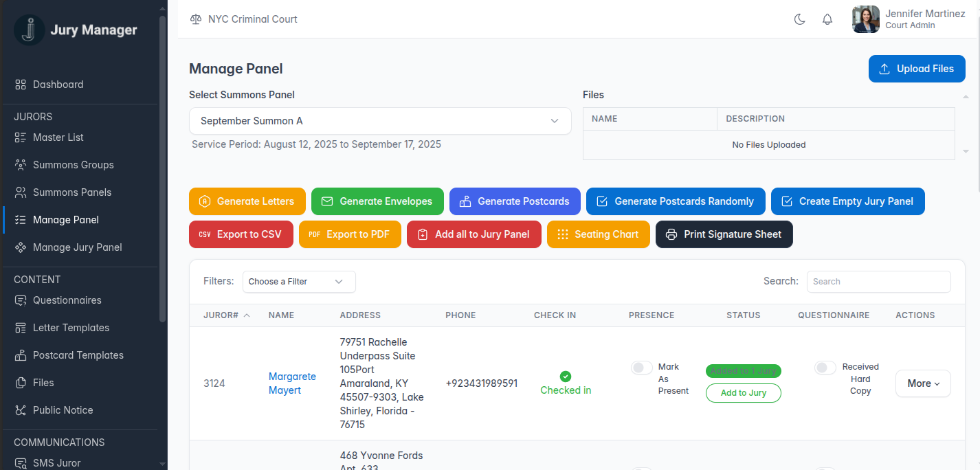This screenshot has height=470, width=980.
Task: Open the Generate Envelopes tool
Action: coord(377,201)
